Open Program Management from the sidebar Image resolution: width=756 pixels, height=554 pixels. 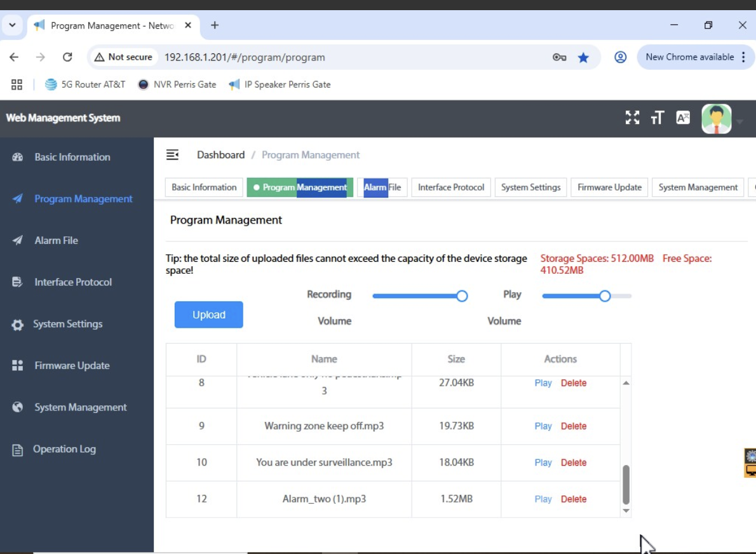pos(77,199)
